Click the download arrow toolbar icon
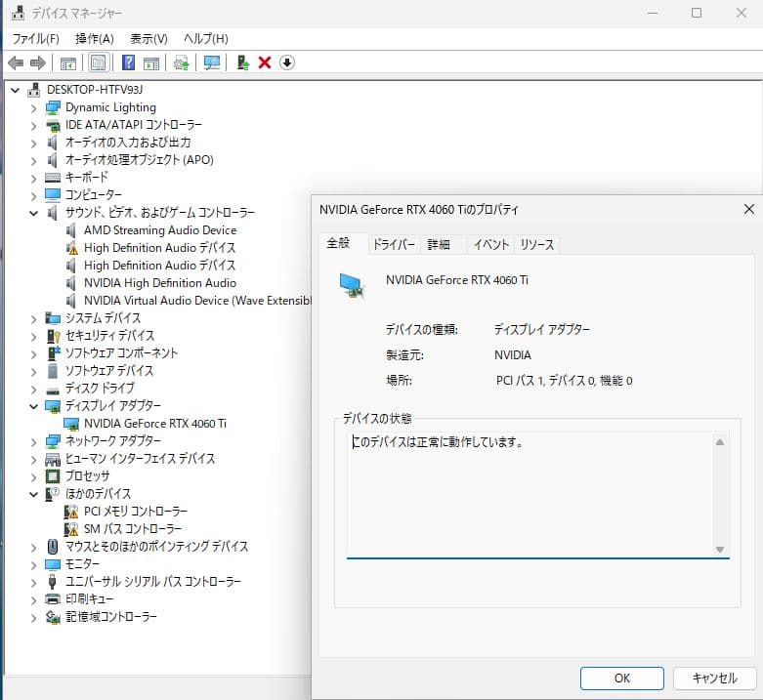The height and width of the screenshot is (700, 763). pos(286,62)
